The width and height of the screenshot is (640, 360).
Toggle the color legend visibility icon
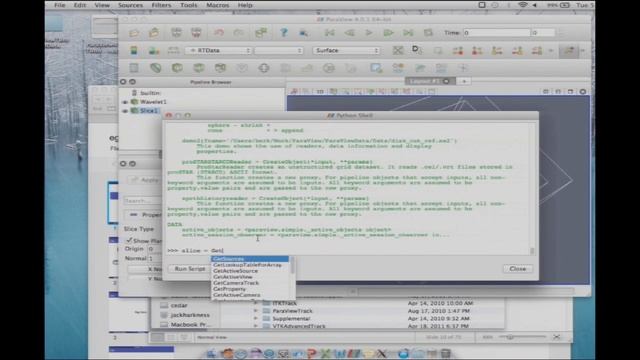(134, 51)
